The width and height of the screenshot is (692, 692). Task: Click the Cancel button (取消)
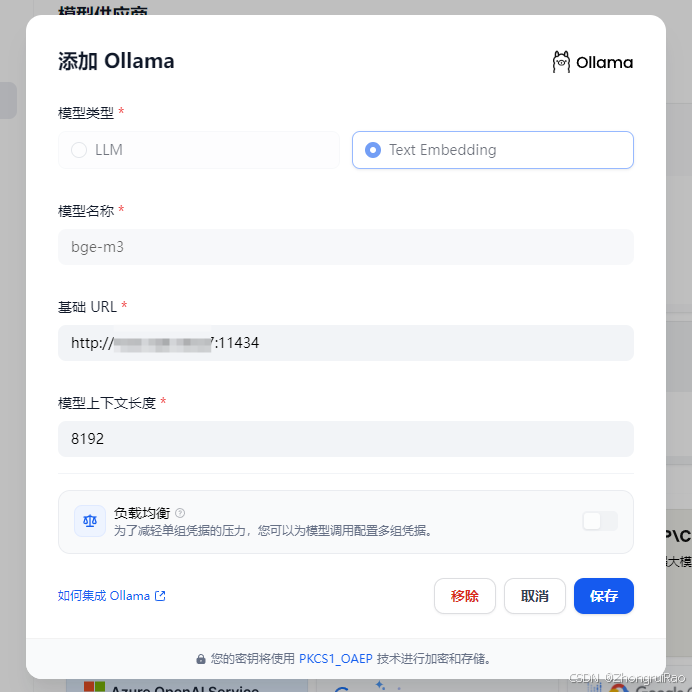(x=534, y=596)
